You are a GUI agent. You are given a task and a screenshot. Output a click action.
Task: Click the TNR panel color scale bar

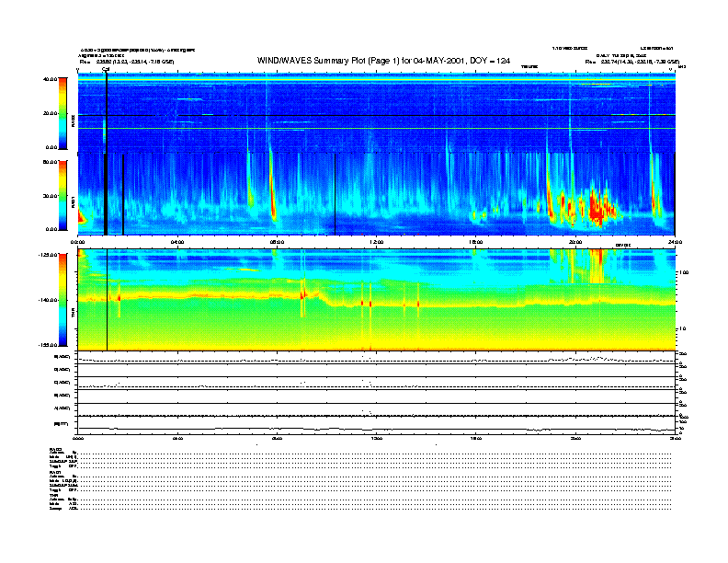(63, 300)
